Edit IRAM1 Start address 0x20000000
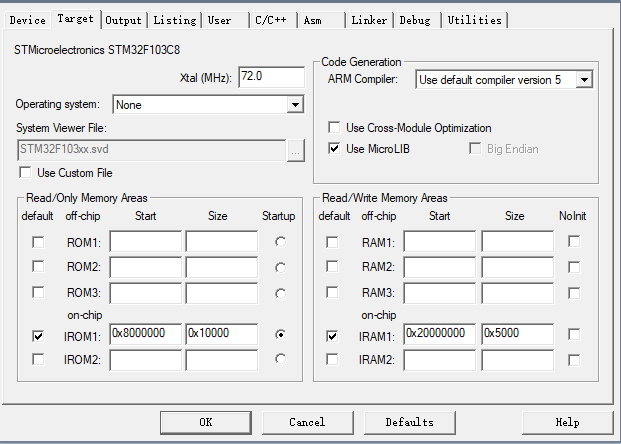The height and width of the screenshot is (444, 621). coord(440,334)
